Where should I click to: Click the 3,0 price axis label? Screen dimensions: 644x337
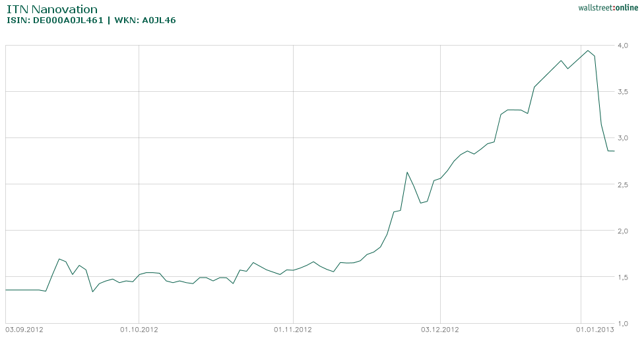pos(622,138)
